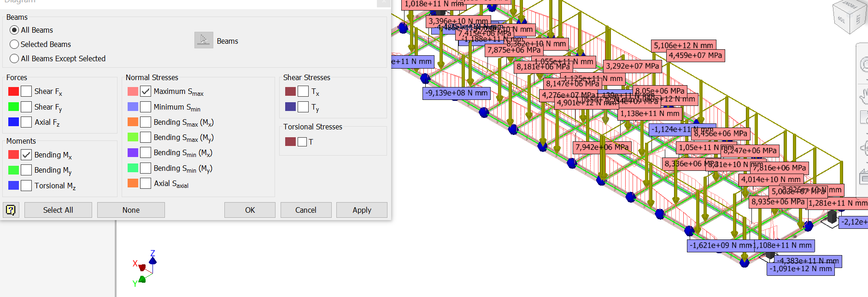
Task: Click the -9,139e+08 N mm label
Action: point(456,93)
